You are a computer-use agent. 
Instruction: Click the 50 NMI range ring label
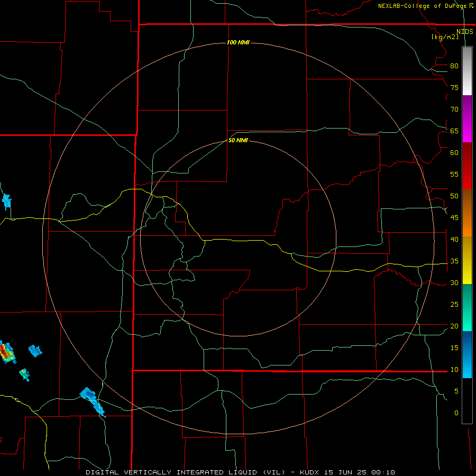[238, 140]
